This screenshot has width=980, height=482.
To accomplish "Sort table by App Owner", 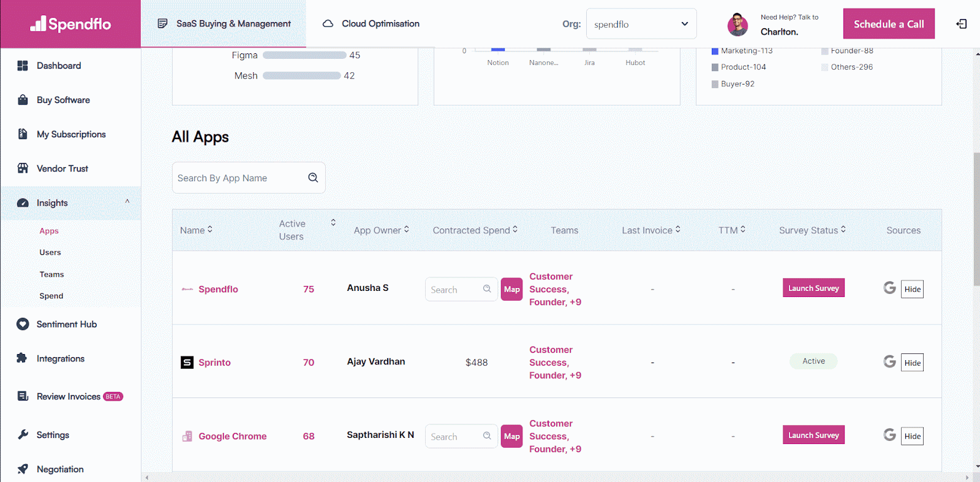I will tap(406, 229).
